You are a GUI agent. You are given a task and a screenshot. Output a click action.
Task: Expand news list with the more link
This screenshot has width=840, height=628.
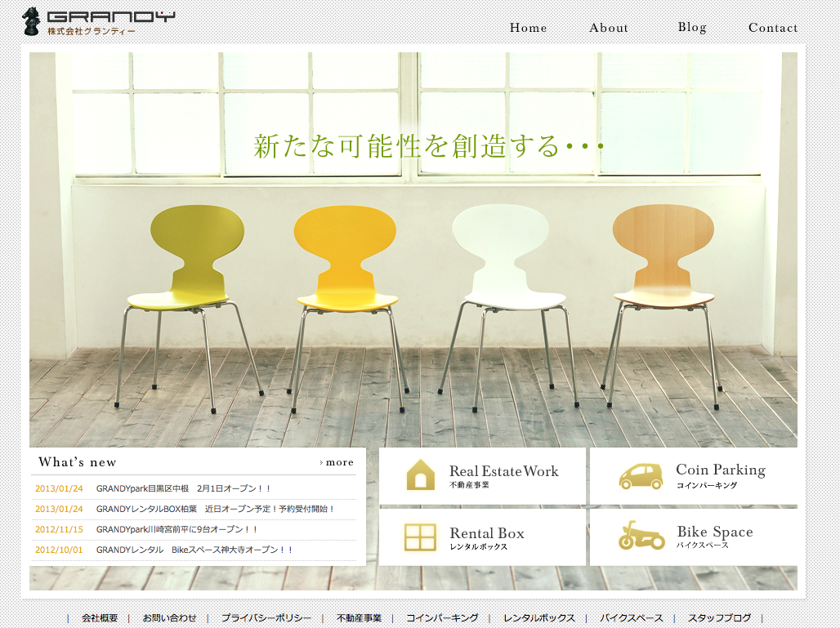click(338, 462)
